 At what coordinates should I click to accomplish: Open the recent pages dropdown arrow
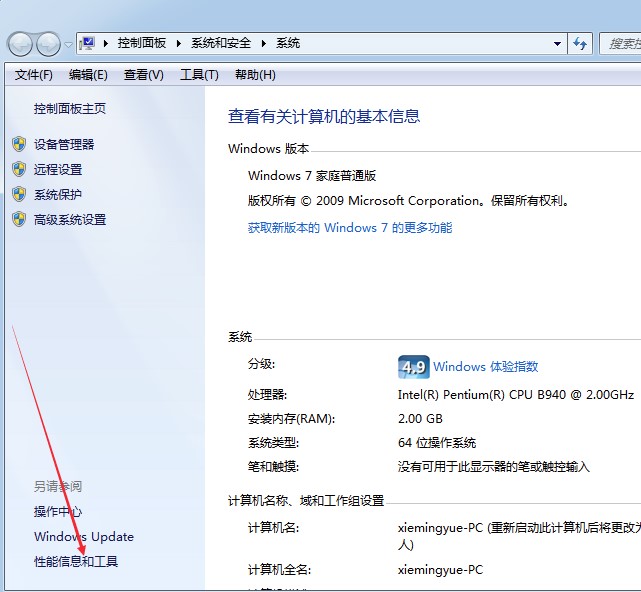pos(68,44)
